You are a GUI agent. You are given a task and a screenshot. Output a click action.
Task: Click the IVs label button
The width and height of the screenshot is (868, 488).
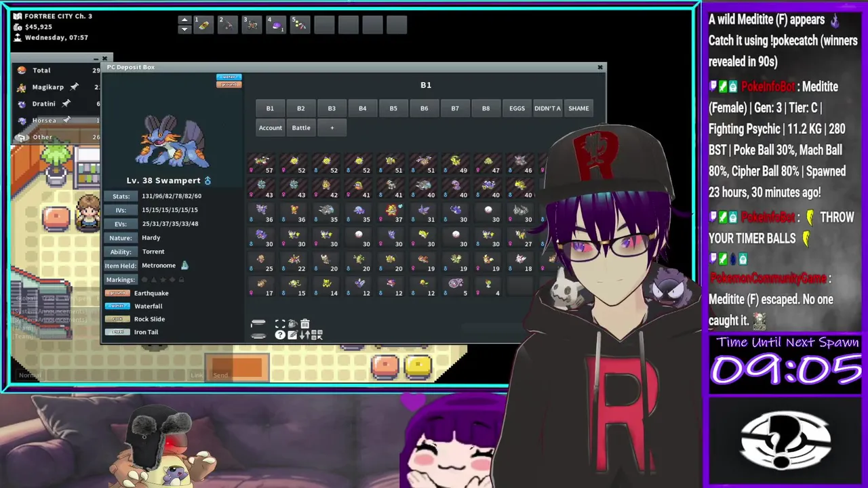(121, 210)
